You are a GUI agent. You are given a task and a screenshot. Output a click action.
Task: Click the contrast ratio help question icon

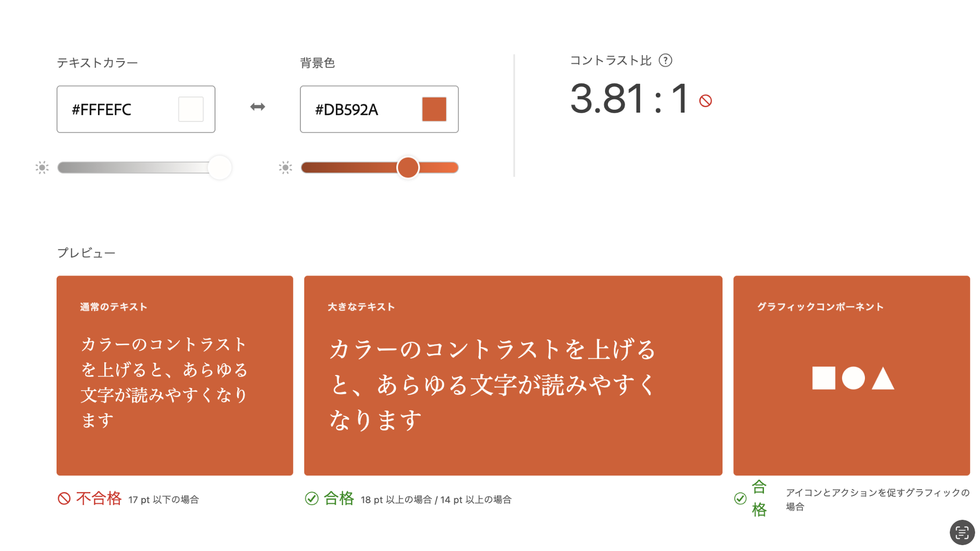click(665, 60)
